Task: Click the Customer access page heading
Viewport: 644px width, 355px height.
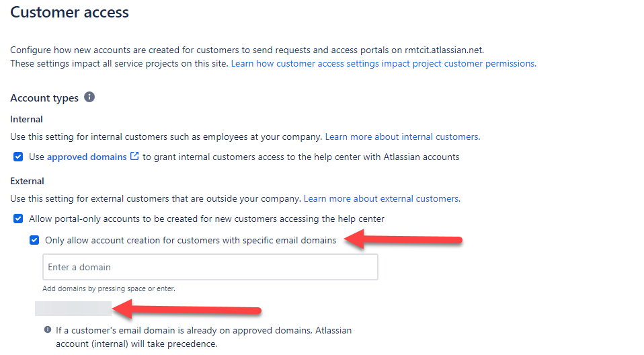Action: 69,12
